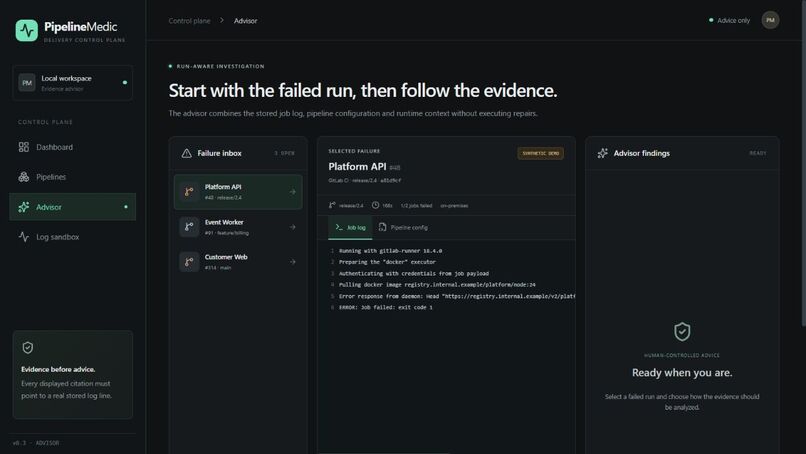The width and height of the screenshot is (806, 454).
Task: Click the 'Ready when you are.' message
Action: (682, 373)
